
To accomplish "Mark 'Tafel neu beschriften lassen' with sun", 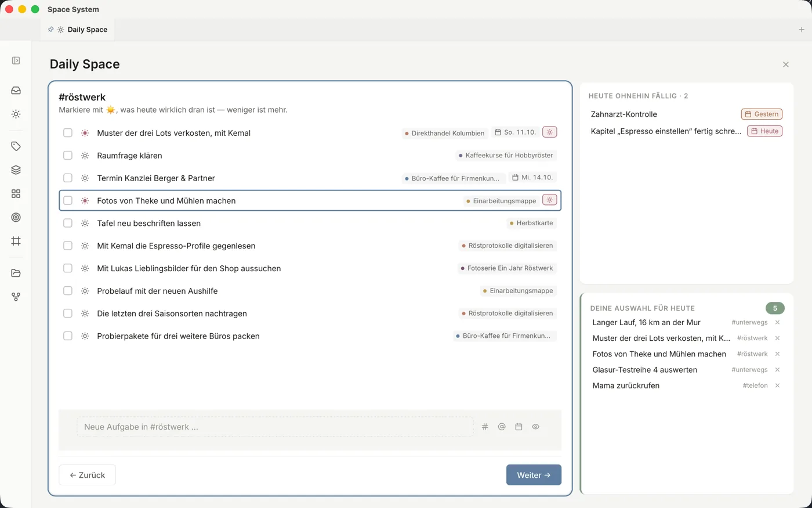I will click(85, 223).
